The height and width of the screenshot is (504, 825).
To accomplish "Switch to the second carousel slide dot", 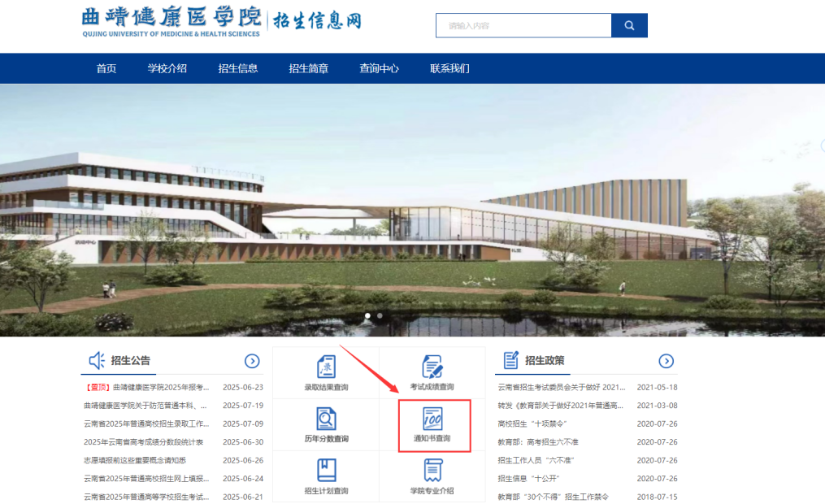I will [x=380, y=315].
